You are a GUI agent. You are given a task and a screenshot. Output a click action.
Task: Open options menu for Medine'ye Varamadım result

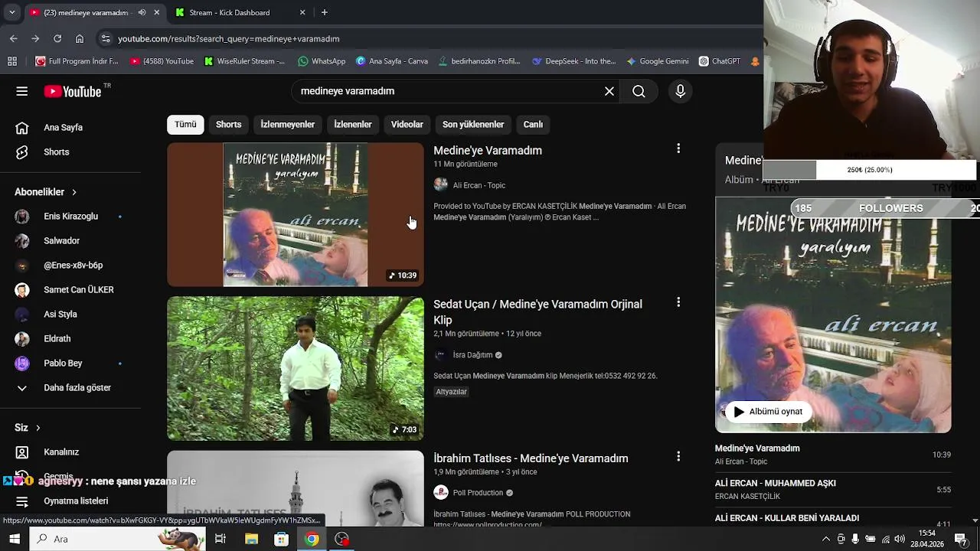(678, 148)
